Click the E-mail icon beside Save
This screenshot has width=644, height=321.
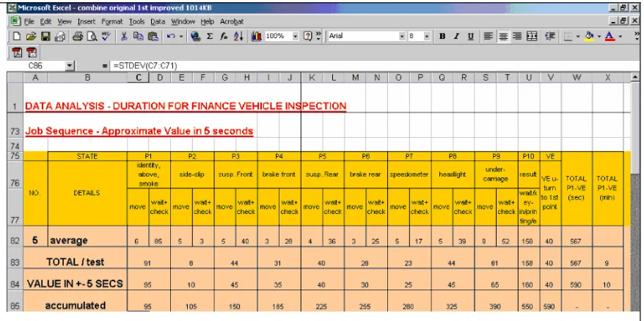click(59, 37)
